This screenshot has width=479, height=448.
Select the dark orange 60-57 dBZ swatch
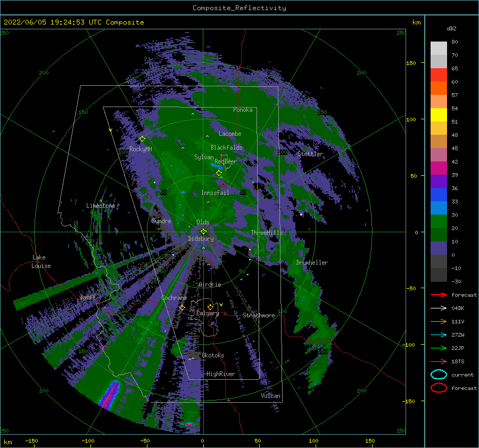point(439,88)
